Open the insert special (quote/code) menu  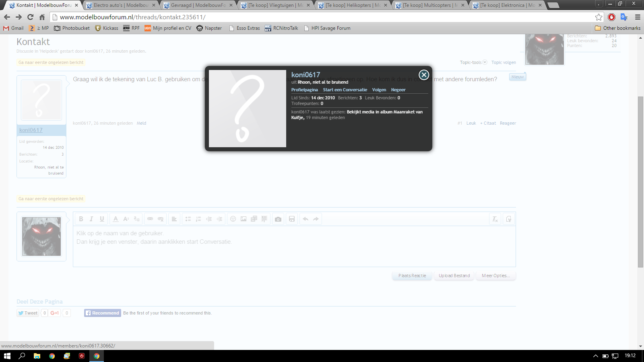(x=264, y=219)
